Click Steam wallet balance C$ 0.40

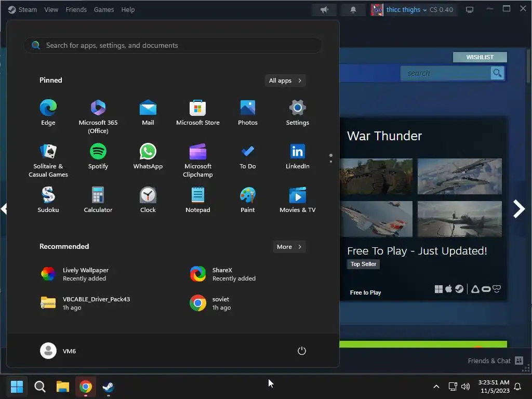441,10
